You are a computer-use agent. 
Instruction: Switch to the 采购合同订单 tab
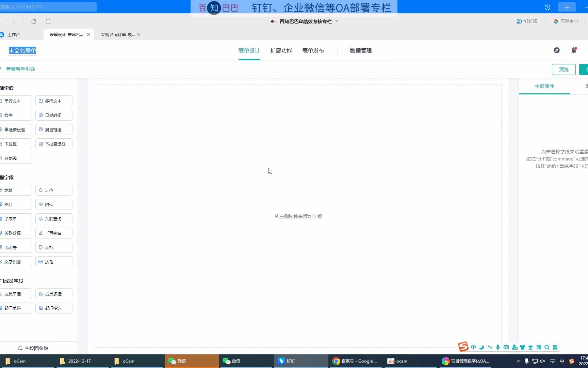pos(118,34)
